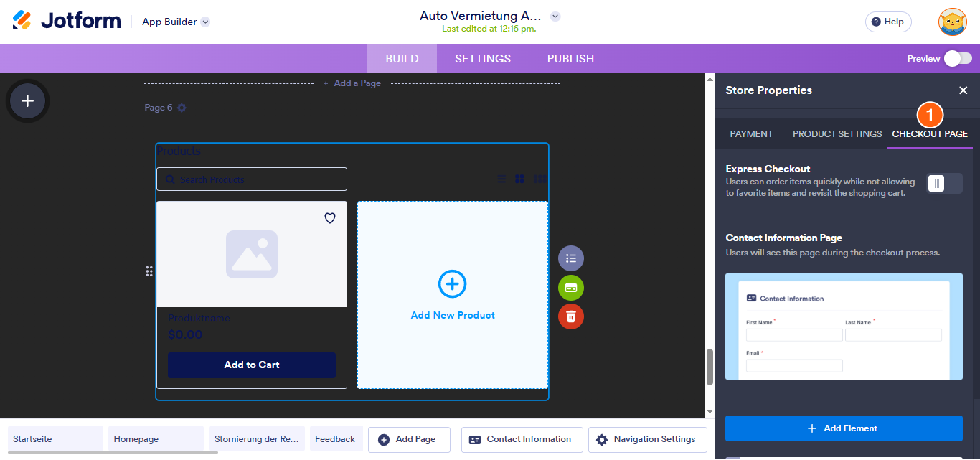Select the grid view icon above products
Viewport: 980px width, 460px height.
point(519,179)
